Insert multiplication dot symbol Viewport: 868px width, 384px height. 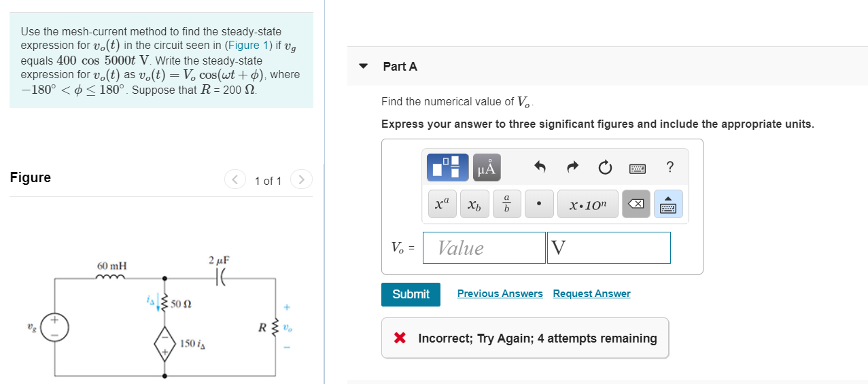tap(539, 204)
